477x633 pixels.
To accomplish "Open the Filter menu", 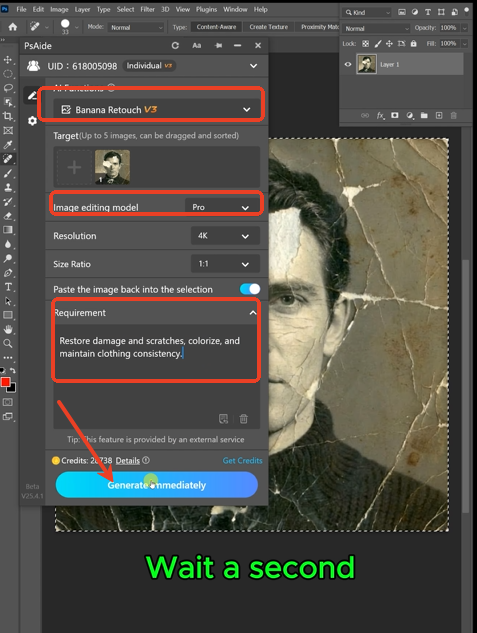I will coord(147,9).
